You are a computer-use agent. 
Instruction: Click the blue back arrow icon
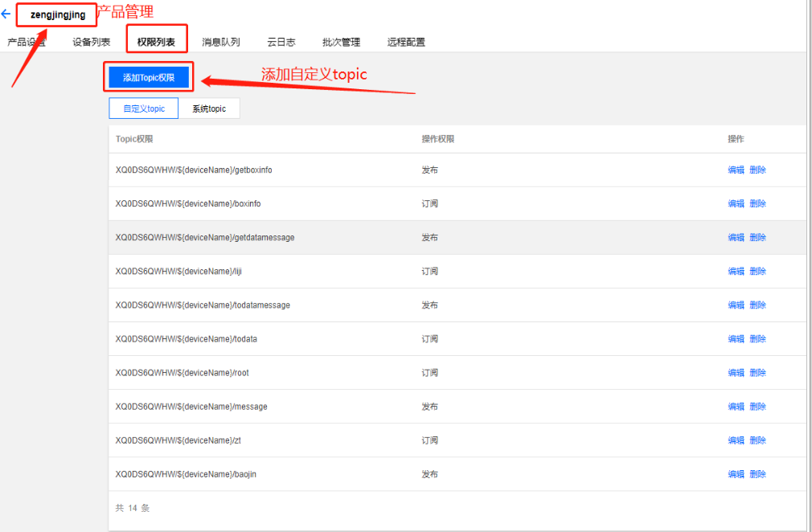[6, 14]
